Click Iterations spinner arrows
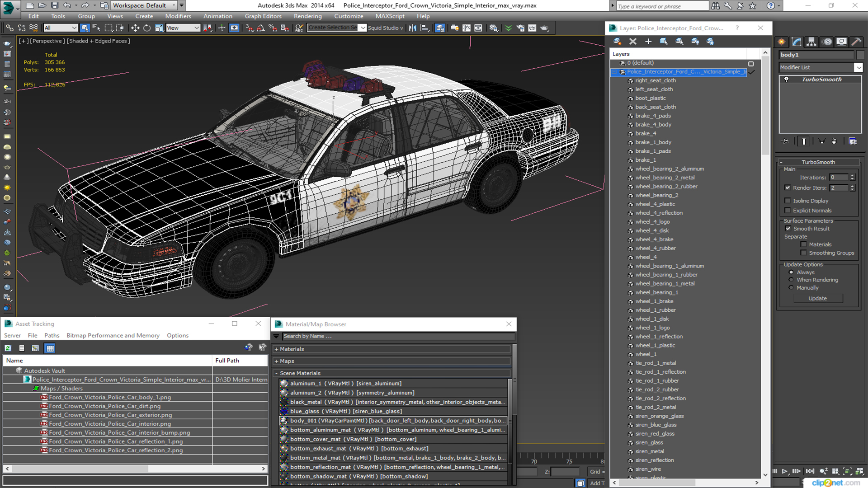Screen dimensions: 868x488 click(x=852, y=178)
